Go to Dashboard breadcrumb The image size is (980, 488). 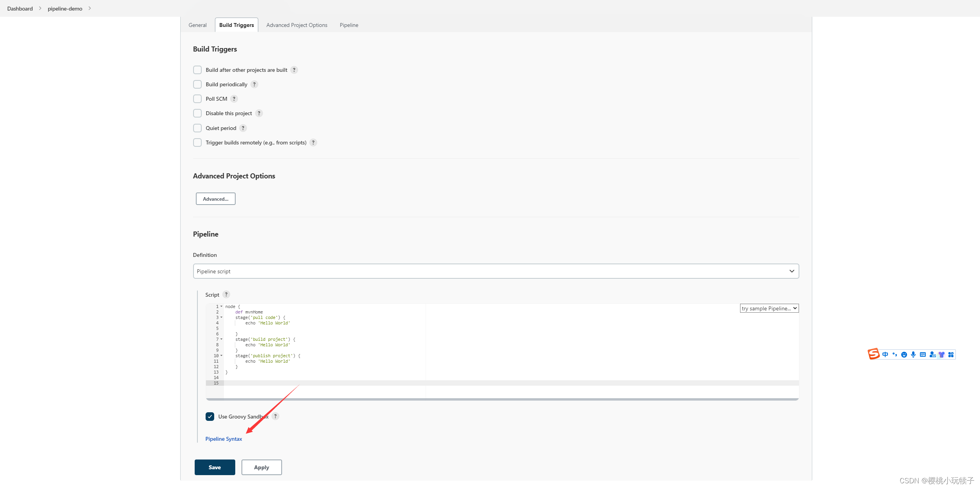[20, 9]
